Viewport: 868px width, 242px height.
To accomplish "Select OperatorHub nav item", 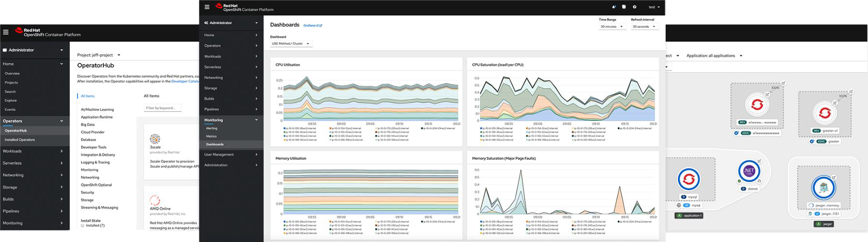I will (34, 130).
